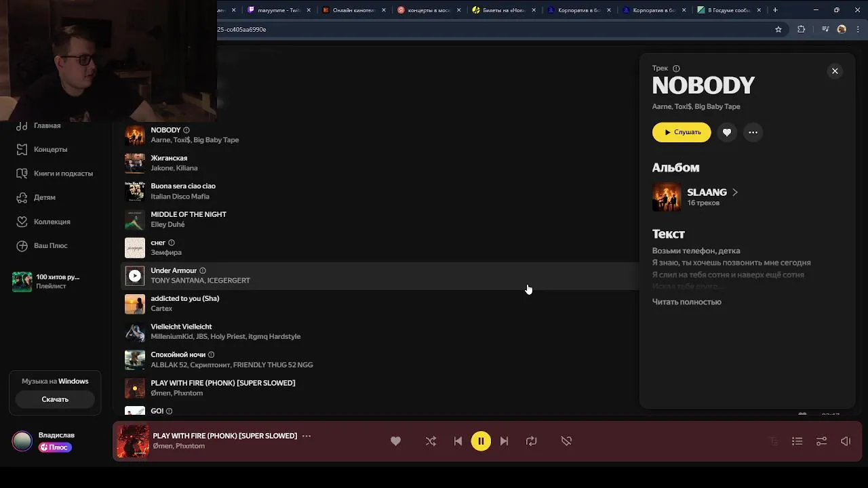Toggle repeat mode in player

tap(532, 441)
